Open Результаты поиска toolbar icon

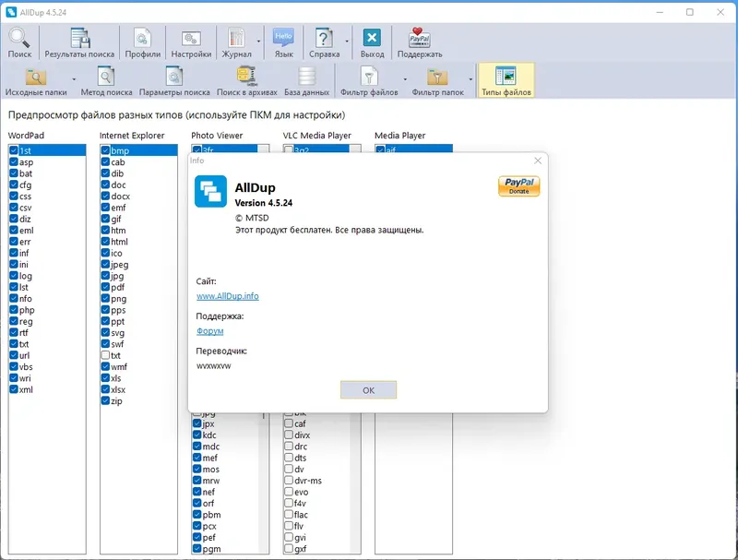(79, 38)
